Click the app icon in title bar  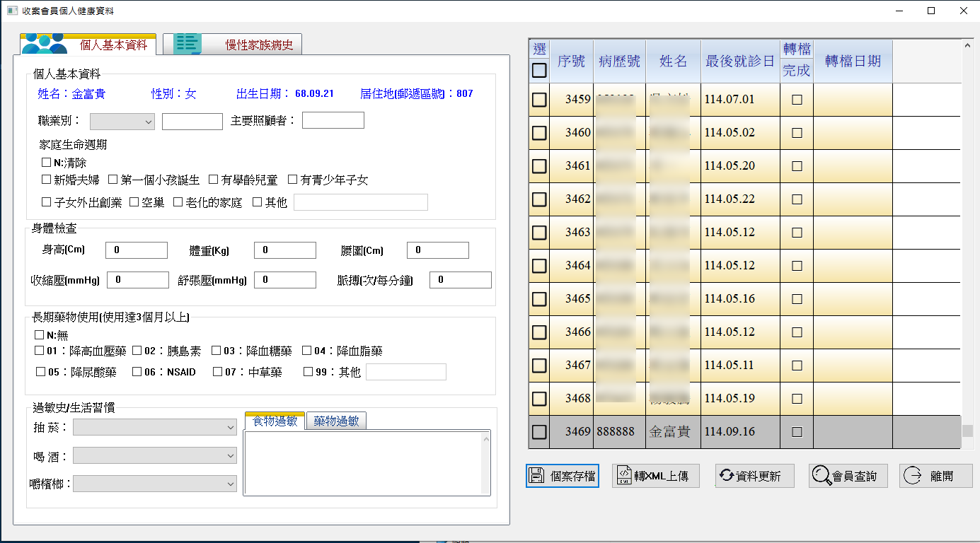tap(11, 11)
